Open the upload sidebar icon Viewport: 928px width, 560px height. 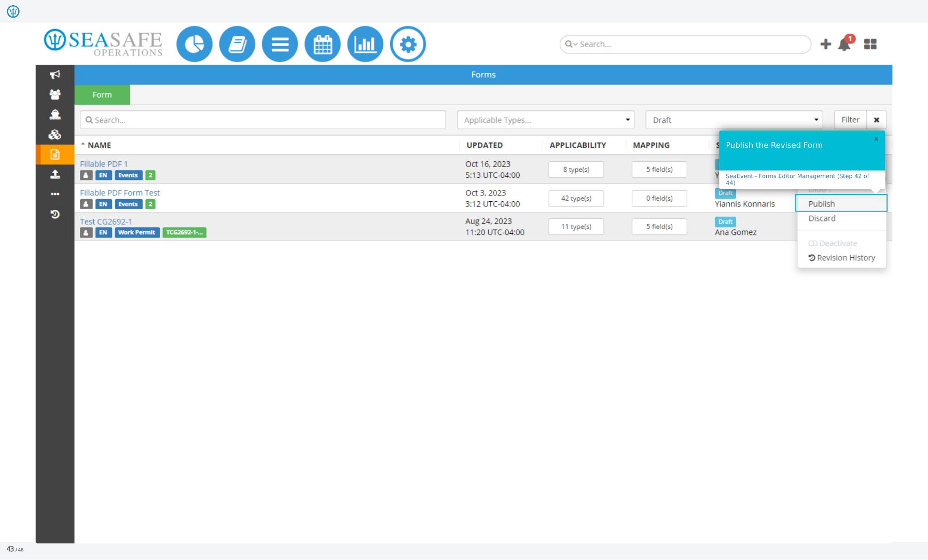point(55,174)
